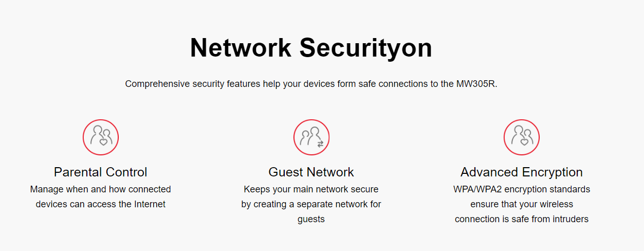Screen dimensions: 644x251
Task: Click the Guest Network circular icon
Action: pyautogui.click(x=311, y=137)
